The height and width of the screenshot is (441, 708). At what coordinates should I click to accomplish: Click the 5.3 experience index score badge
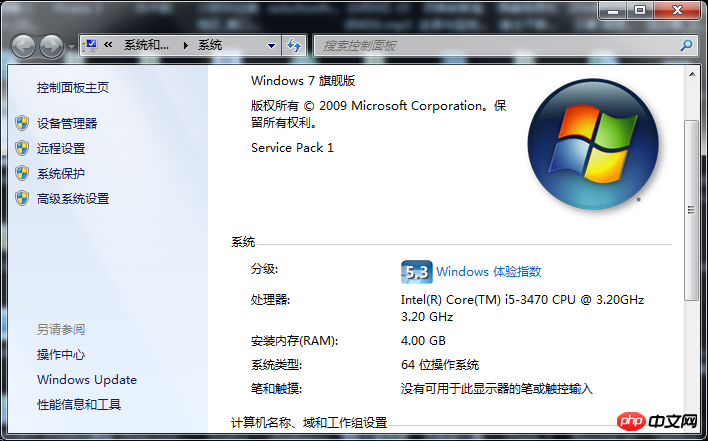(416, 272)
